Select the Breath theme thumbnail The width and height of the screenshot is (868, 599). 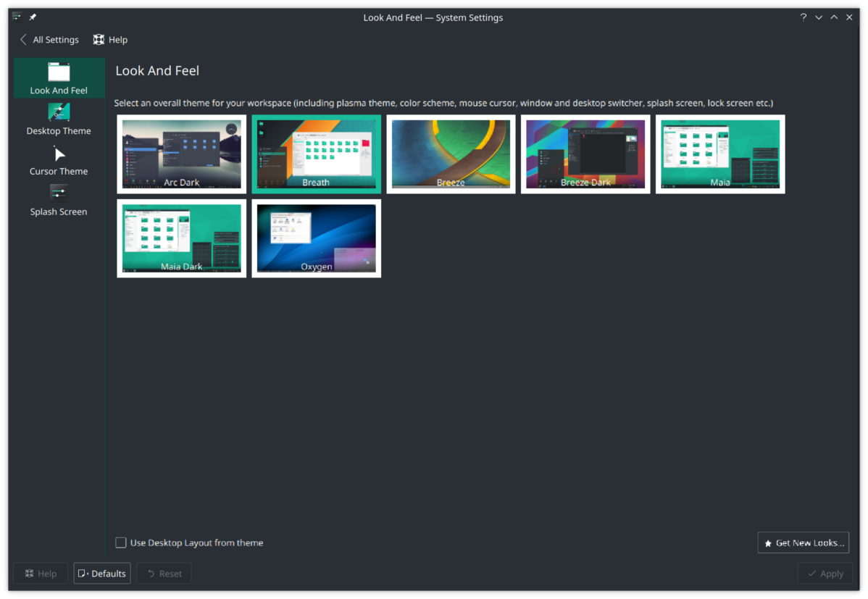click(316, 154)
